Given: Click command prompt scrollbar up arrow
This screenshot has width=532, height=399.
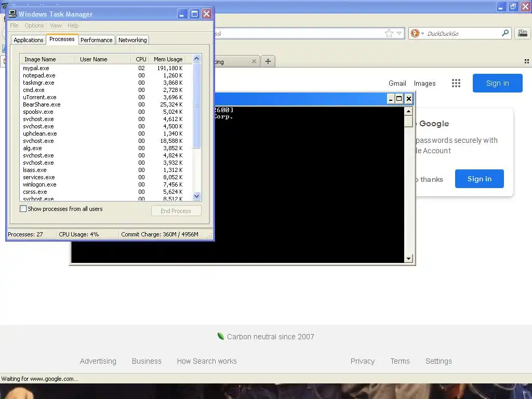Looking at the screenshot, I should [408, 111].
